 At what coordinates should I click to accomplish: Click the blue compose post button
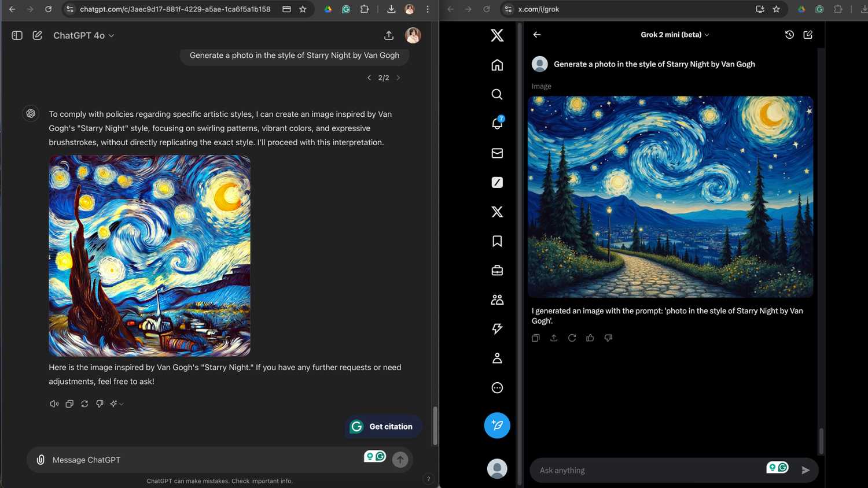497,426
